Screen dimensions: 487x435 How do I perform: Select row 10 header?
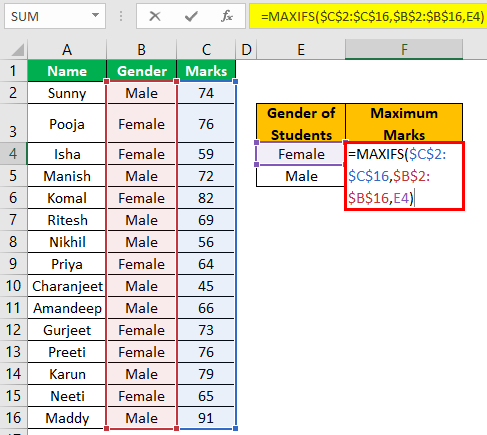tap(13, 286)
